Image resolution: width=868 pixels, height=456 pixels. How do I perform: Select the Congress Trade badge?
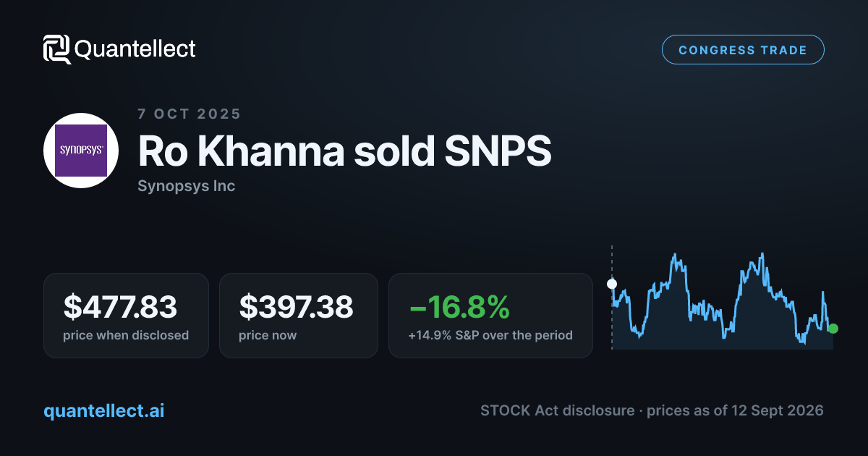[x=743, y=50]
